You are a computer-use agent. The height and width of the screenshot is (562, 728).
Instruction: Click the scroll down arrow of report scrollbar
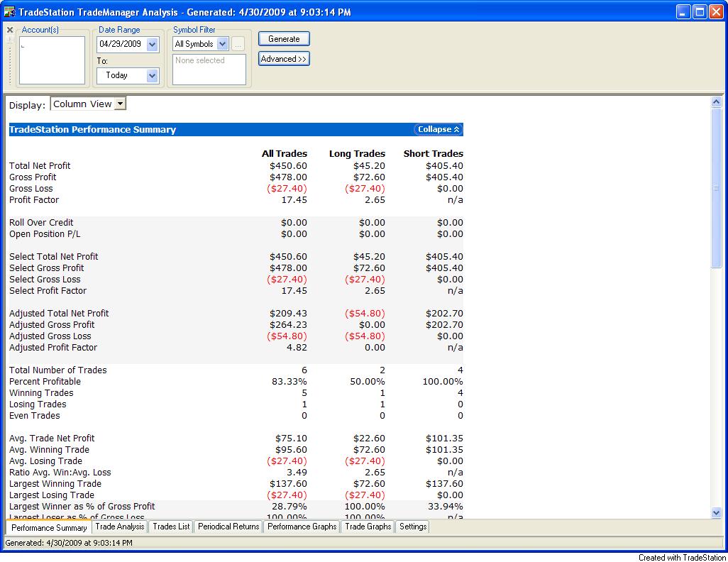[x=716, y=513]
